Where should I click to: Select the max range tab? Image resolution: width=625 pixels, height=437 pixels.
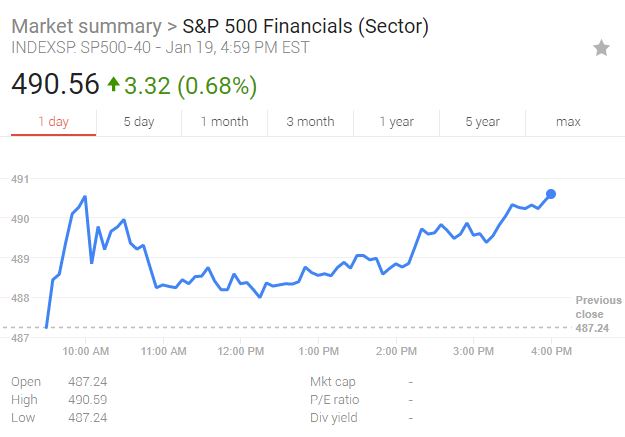pyautogui.click(x=568, y=122)
